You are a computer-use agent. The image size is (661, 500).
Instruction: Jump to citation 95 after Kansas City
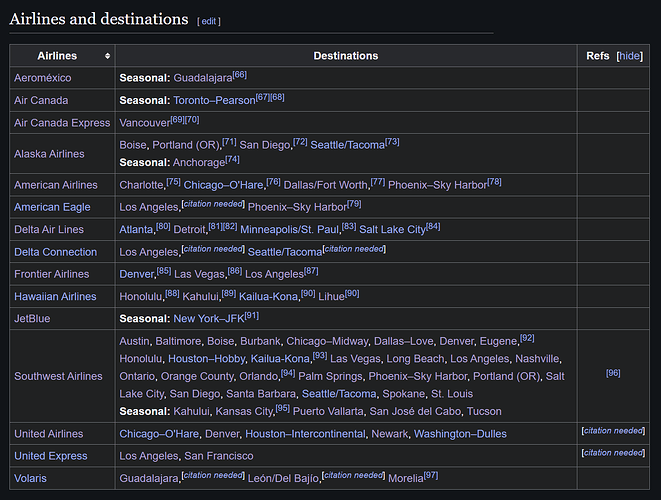point(282,408)
